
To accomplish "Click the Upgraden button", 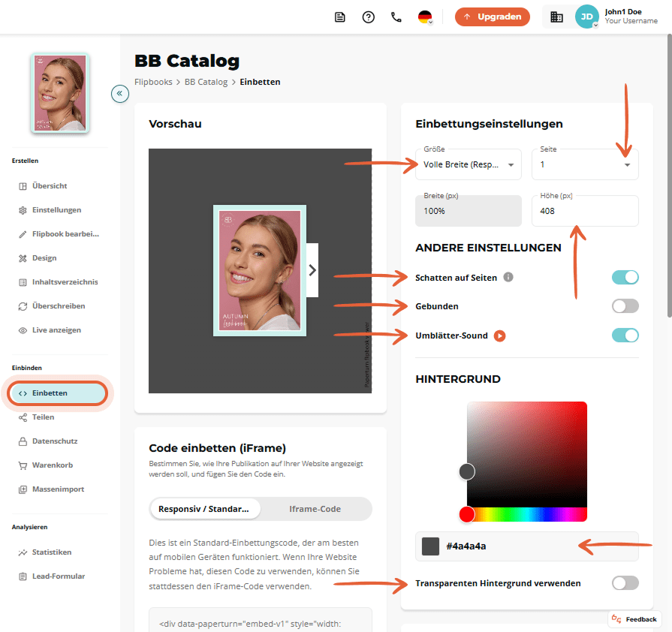I will [x=492, y=17].
